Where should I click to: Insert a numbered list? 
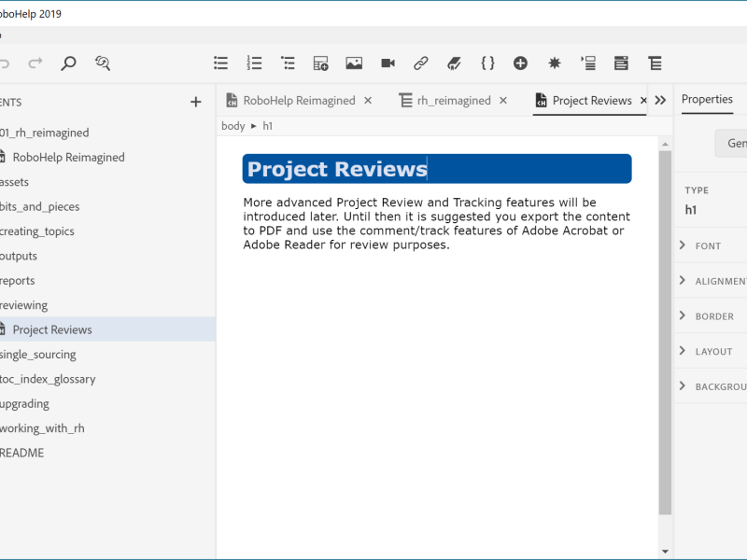(x=254, y=63)
